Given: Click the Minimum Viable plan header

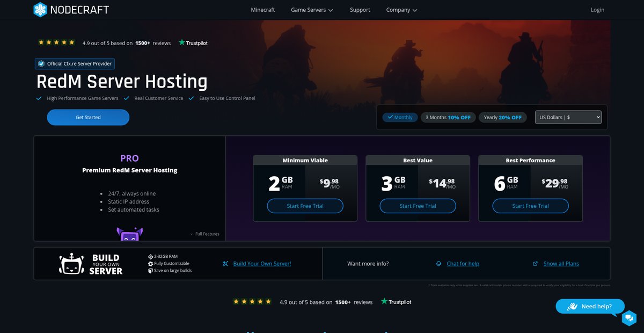Looking at the screenshot, I should click(x=305, y=160).
